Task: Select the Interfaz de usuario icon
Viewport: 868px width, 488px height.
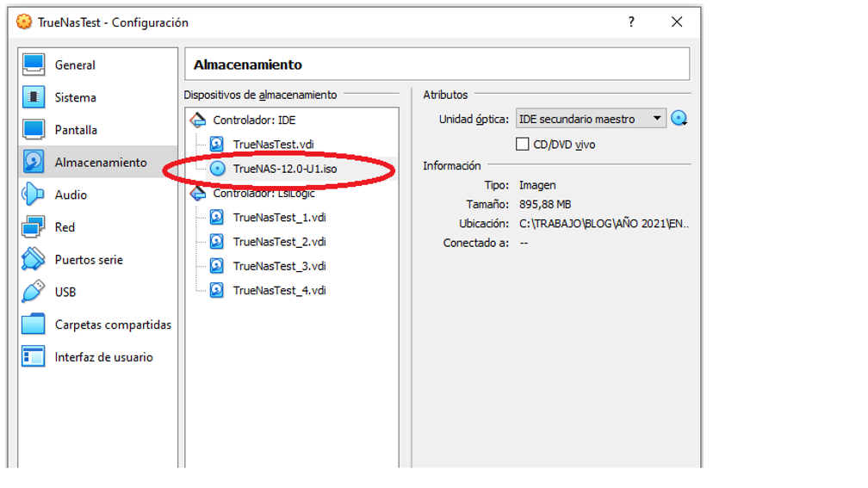Action: 34,357
